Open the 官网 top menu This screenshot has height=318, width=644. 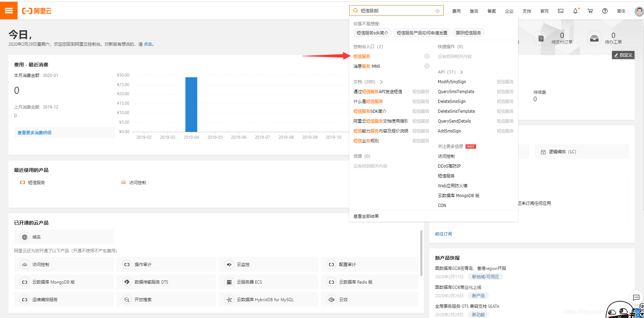pyautogui.click(x=544, y=11)
